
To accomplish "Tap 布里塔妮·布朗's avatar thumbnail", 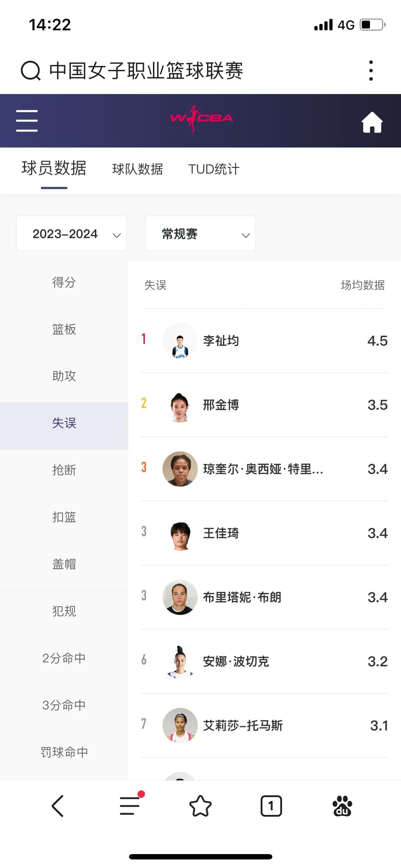I will 180,597.
